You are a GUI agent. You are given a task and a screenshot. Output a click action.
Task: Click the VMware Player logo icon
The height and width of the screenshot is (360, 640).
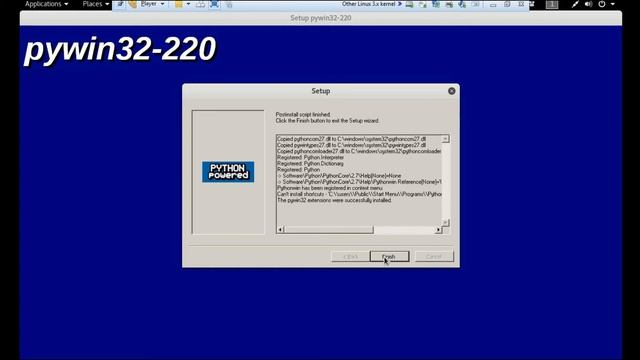coord(133,4)
